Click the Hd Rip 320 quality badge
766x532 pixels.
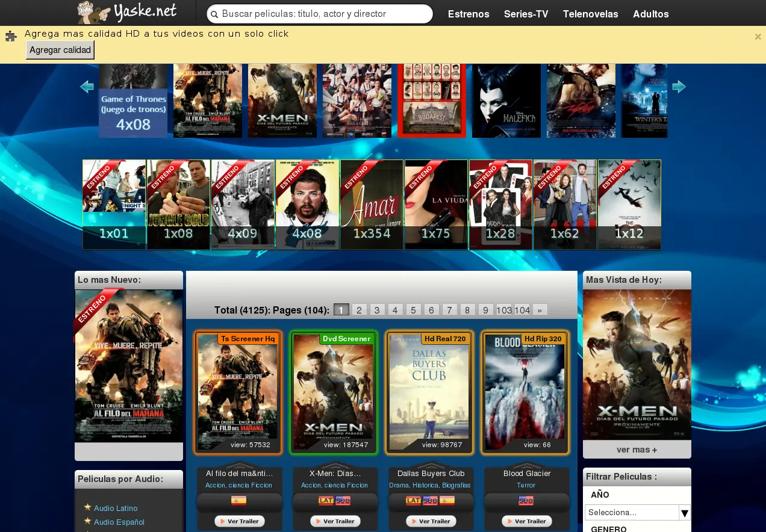543,339
